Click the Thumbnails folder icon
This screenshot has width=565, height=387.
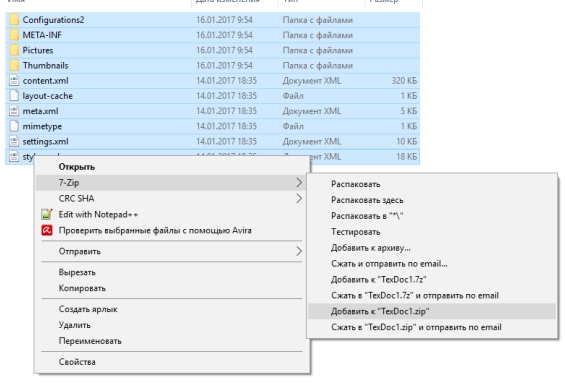pyautogui.click(x=14, y=65)
